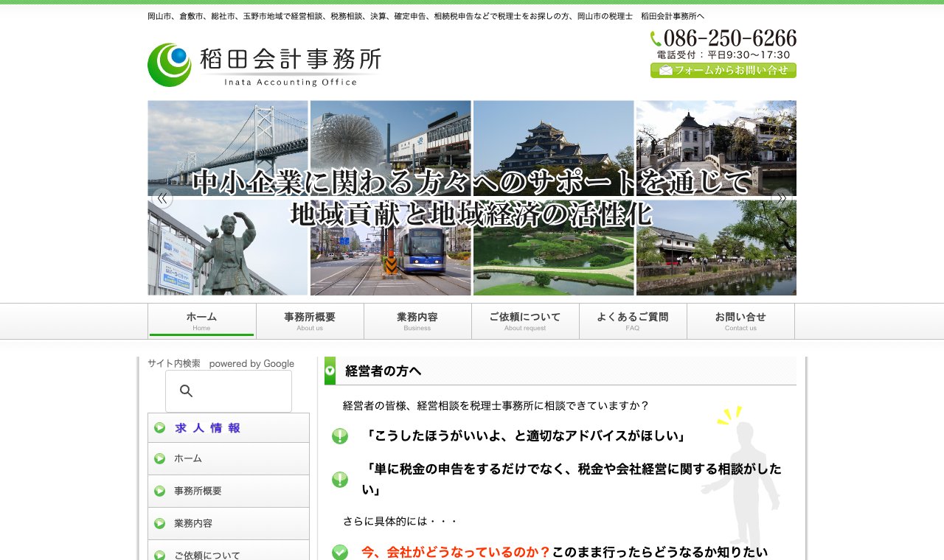Click green arrow icon beside sidebar ホーム
Viewport: 944px width, 560px height.
(160, 458)
